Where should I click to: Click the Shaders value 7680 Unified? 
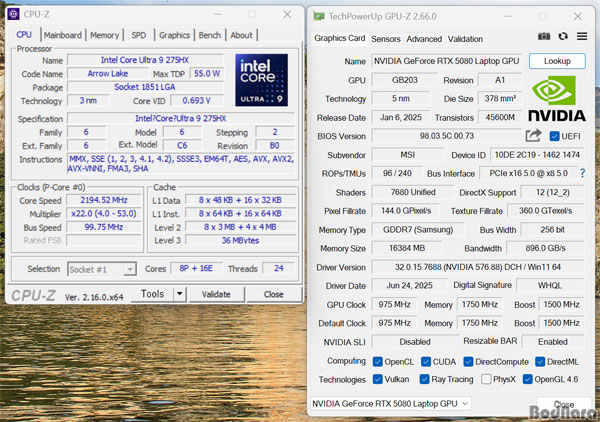click(412, 192)
